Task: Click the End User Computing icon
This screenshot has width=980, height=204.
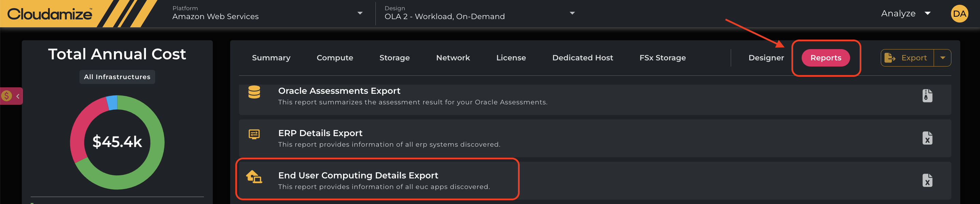Action: tap(254, 177)
